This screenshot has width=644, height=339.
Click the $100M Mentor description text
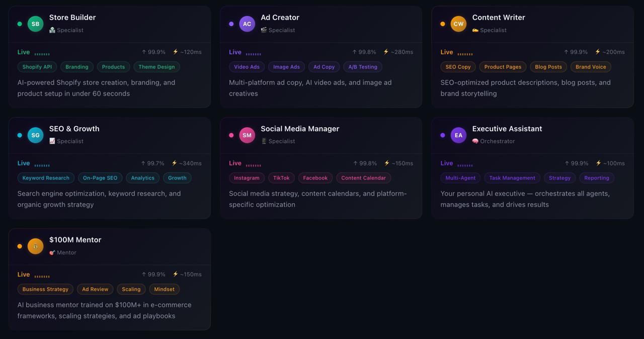click(x=104, y=310)
